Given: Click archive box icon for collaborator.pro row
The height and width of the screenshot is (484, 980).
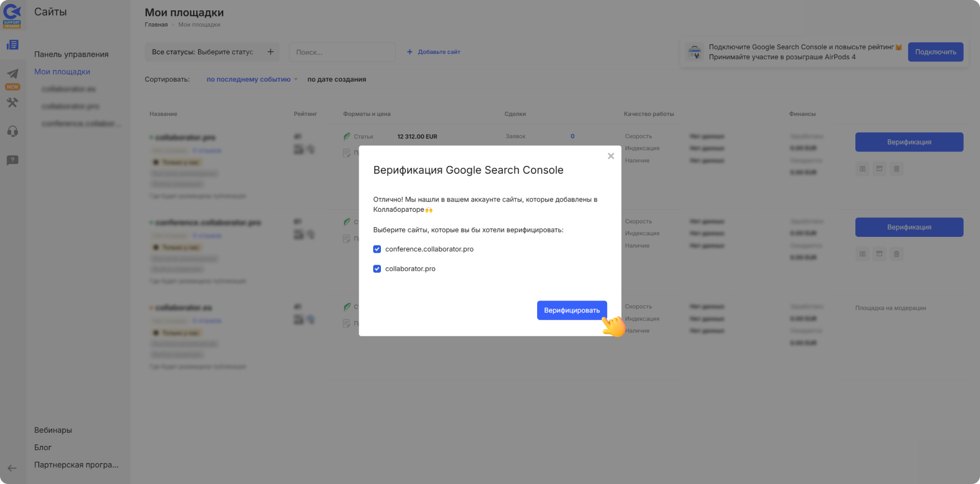Looking at the screenshot, I should pyautogui.click(x=879, y=169).
